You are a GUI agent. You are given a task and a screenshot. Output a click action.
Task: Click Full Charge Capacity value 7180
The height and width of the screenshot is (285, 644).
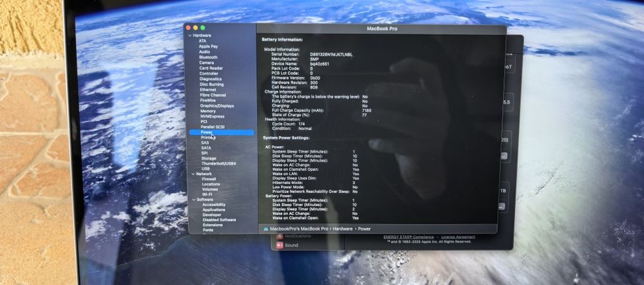[x=367, y=111]
